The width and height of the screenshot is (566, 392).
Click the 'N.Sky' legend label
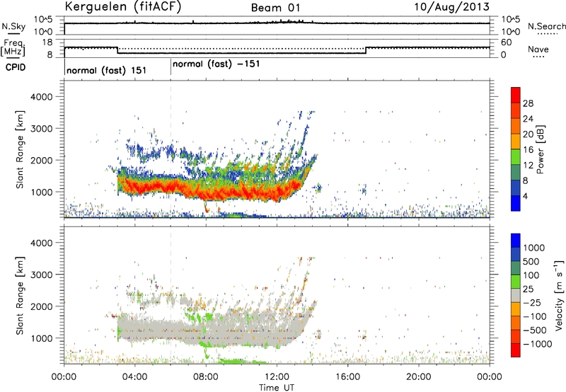tap(13, 26)
